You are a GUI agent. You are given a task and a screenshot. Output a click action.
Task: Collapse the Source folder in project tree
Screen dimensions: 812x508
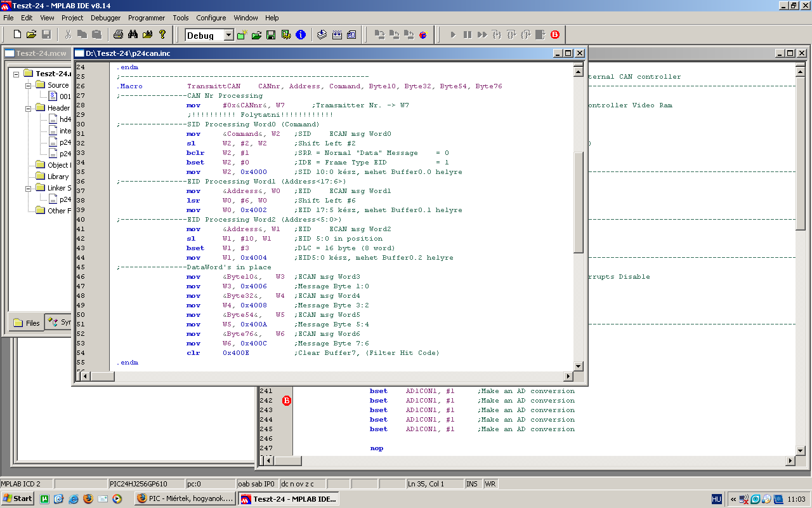(x=29, y=85)
